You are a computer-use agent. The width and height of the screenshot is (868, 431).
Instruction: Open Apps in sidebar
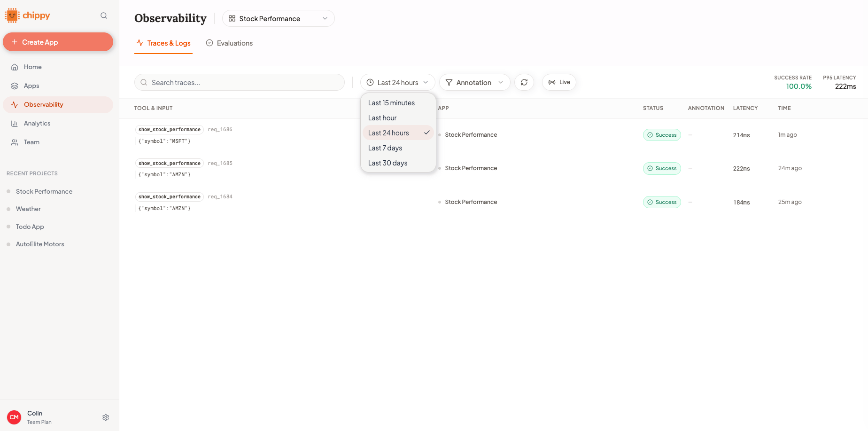(x=58, y=86)
